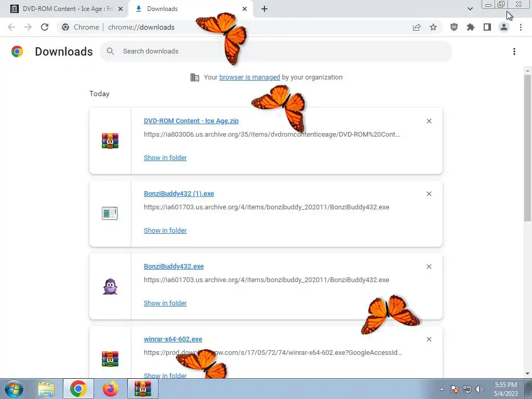Click the browser forward arrow

pyautogui.click(x=28, y=27)
